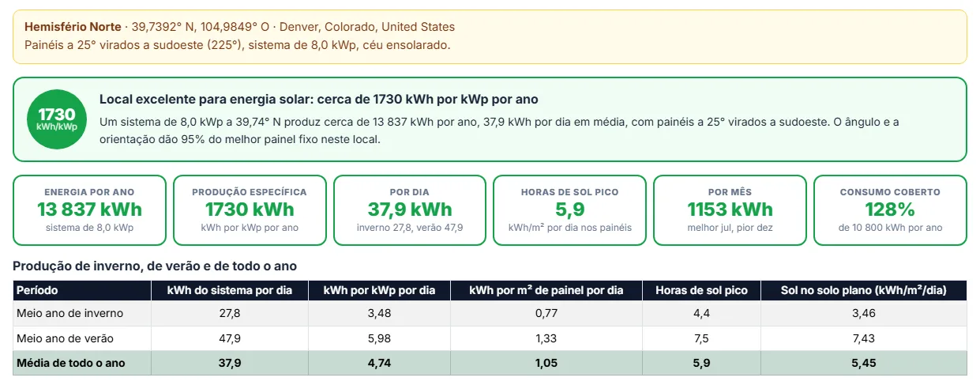Click the green 1730 kWh/kWp circle badge
980x385 pixels.
click(x=57, y=119)
